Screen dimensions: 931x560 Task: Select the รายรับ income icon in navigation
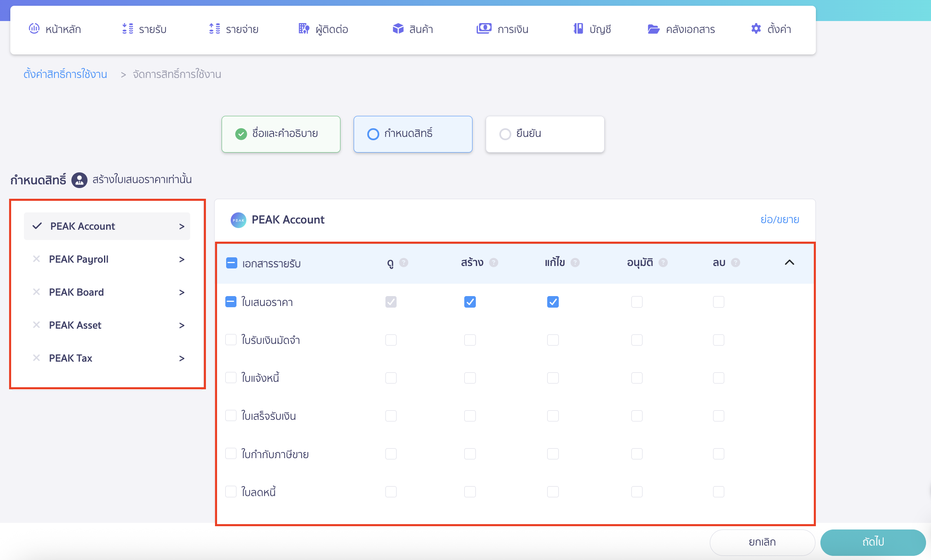coord(128,28)
